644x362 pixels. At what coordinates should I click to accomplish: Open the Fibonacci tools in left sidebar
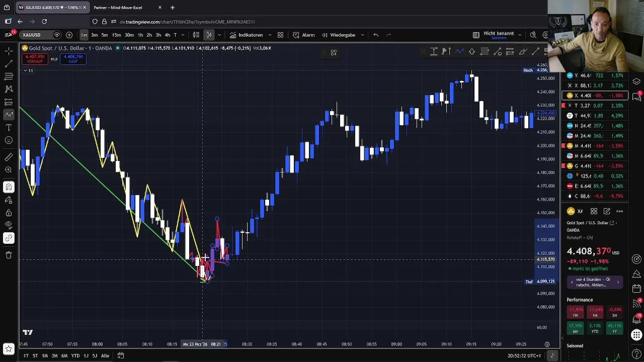[x=9, y=76]
